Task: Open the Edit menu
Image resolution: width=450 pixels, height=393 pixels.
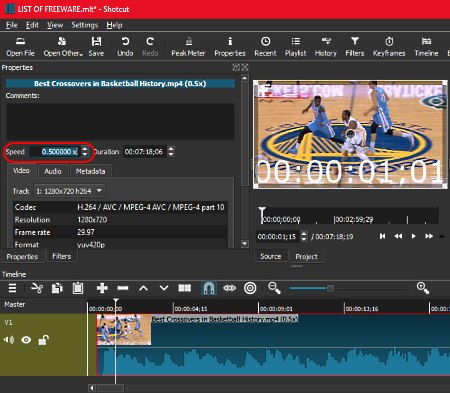Action: (32, 25)
